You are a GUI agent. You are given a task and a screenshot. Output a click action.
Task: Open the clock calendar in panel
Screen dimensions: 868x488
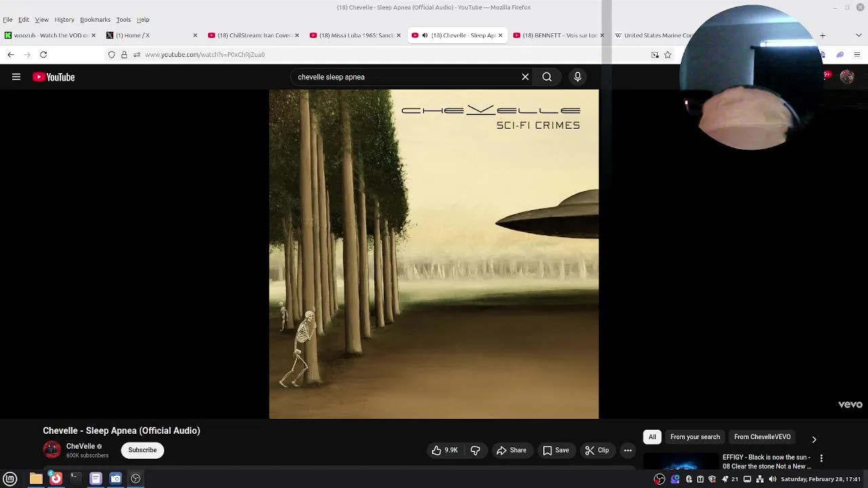pos(821,479)
